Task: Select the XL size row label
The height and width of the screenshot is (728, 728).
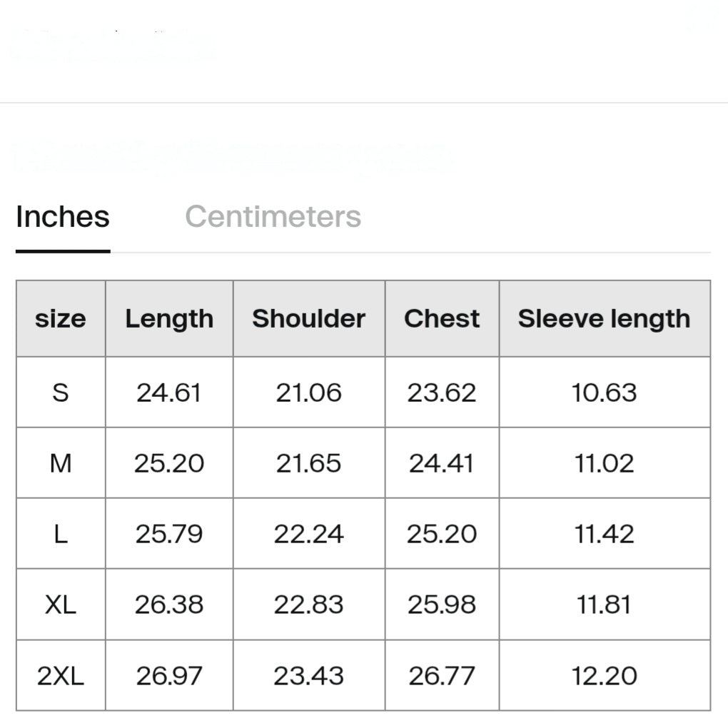Action: coord(61,605)
